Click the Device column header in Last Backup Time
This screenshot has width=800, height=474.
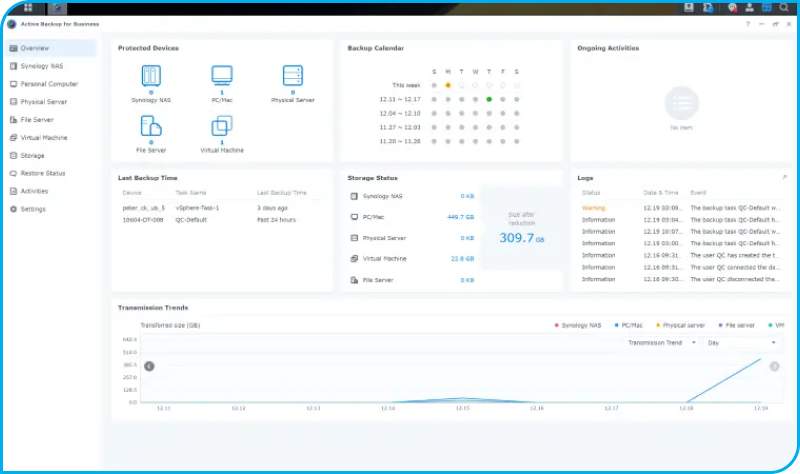(x=132, y=193)
